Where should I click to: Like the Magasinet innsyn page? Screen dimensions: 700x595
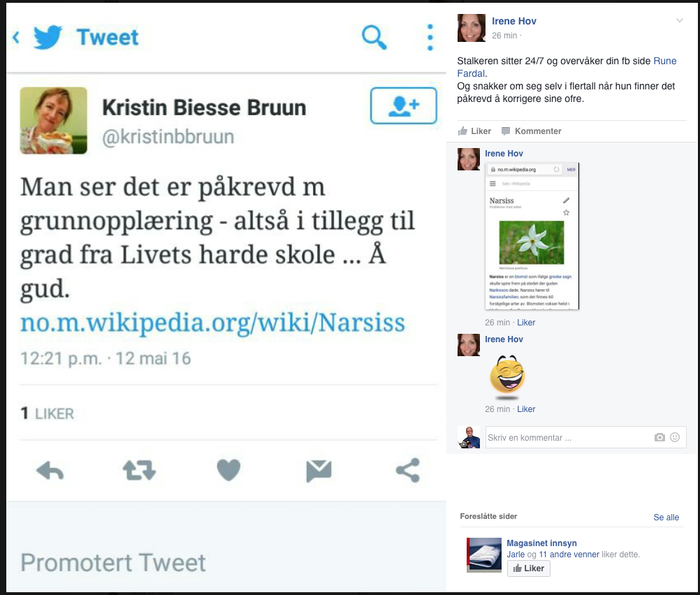(x=529, y=568)
